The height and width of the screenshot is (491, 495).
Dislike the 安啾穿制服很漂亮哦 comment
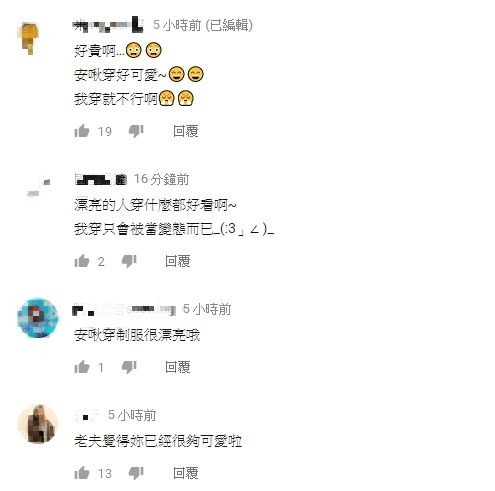[129, 367]
